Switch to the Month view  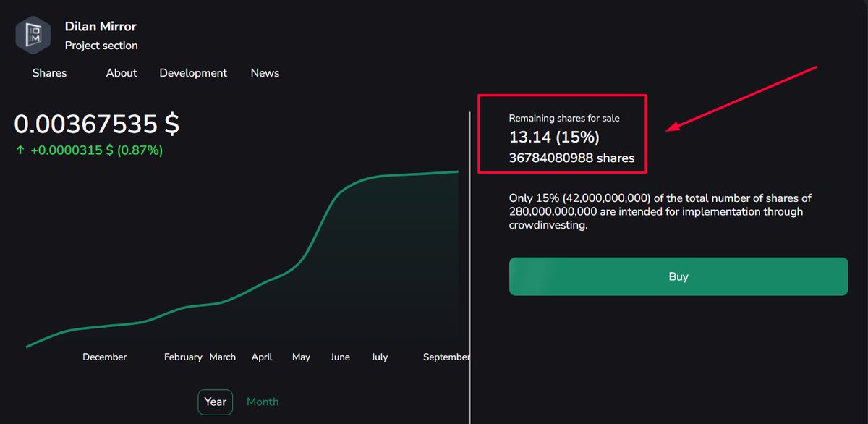[x=263, y=402]
